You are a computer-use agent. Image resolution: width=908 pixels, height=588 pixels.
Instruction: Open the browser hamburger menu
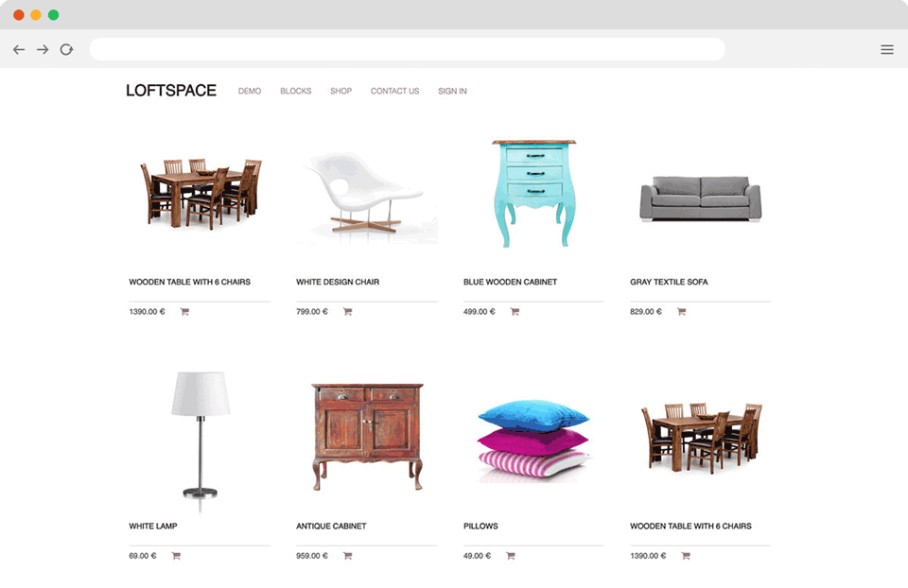[x=886, y=50]
